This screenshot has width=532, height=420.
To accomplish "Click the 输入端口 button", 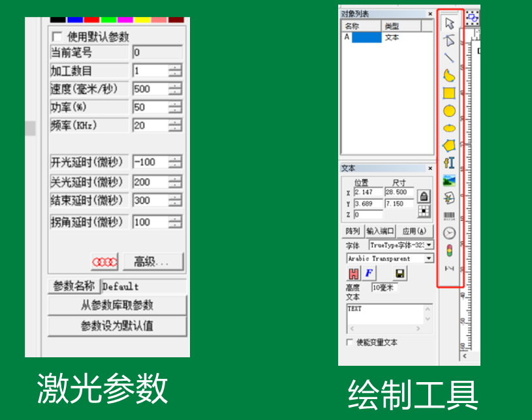I will point(380,231).
